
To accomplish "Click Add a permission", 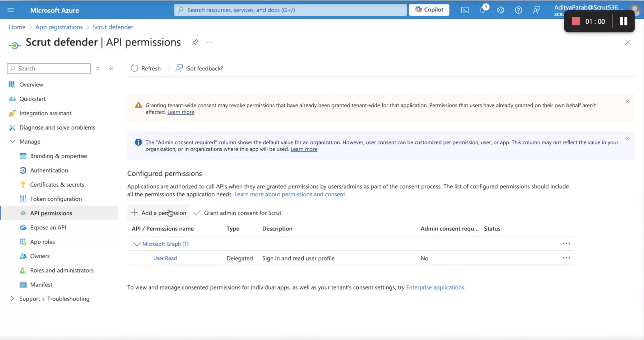I will [x=158, y=213].
